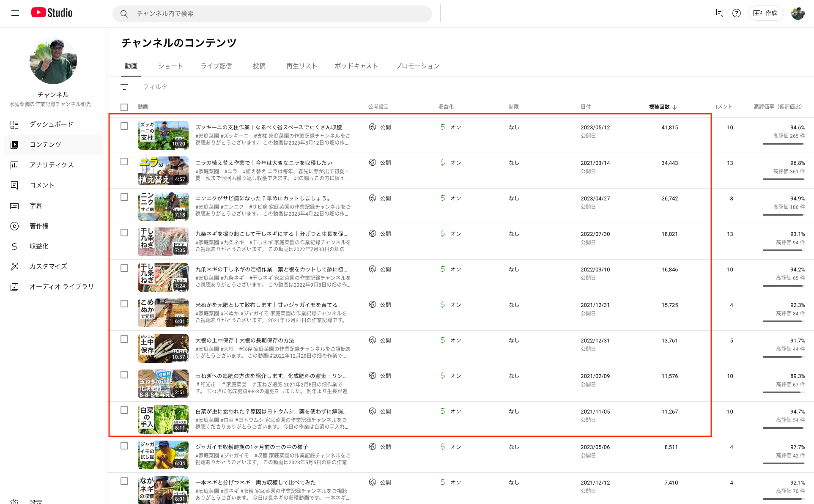Check the select-all videos checkbox
The image size is (814, 504).
point(124,107)
